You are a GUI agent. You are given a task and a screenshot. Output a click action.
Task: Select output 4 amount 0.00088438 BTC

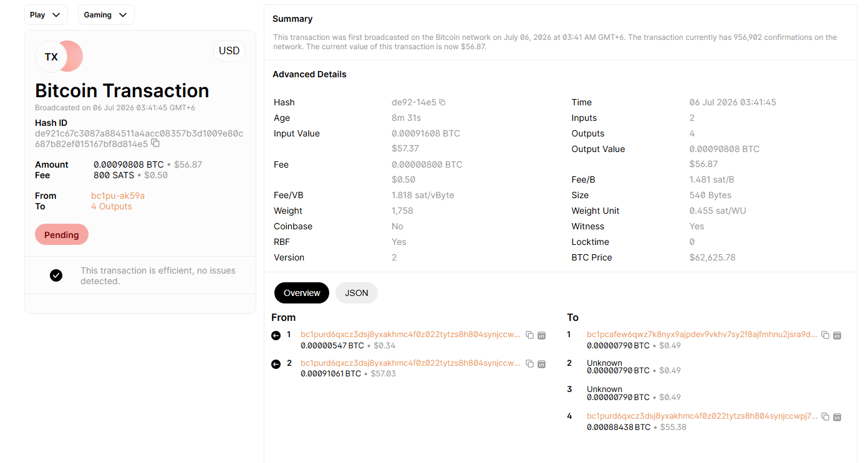619,427
